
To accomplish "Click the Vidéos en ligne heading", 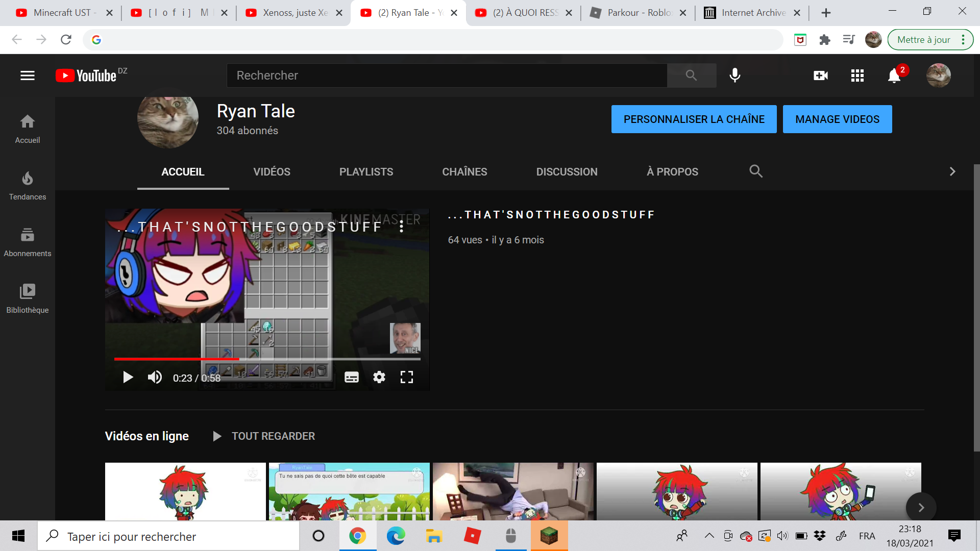I will pos(147,436).
